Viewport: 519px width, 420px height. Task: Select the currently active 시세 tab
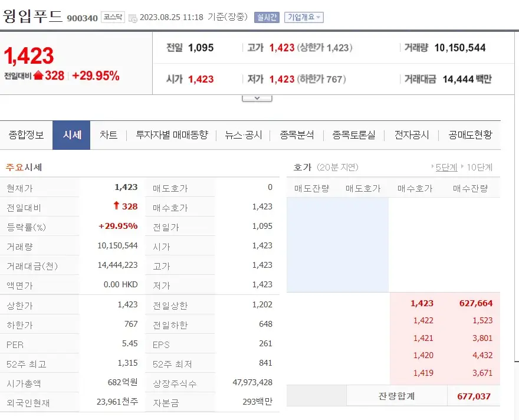(71, 134)
